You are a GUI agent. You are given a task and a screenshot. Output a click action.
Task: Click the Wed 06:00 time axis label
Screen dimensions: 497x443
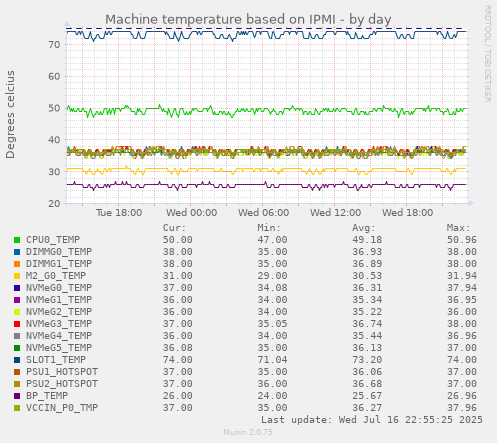pos(264,213)
